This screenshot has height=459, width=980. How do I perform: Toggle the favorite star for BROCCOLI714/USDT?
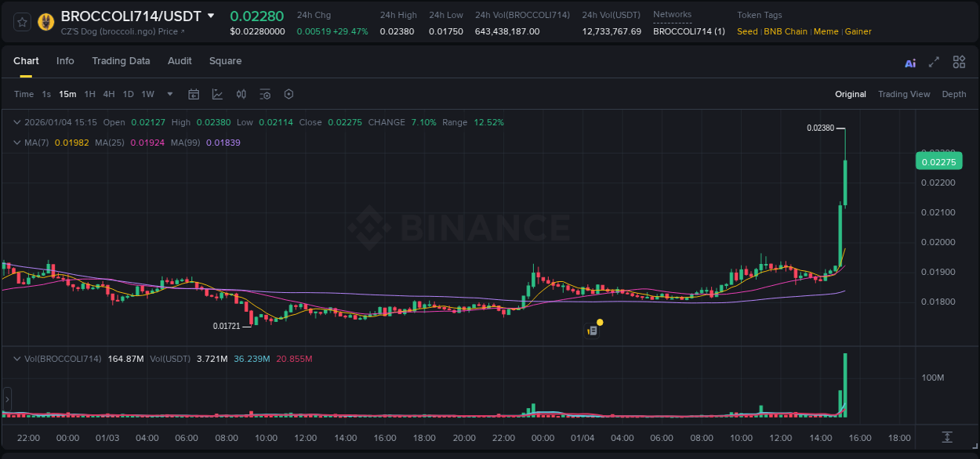click(21, 21)
